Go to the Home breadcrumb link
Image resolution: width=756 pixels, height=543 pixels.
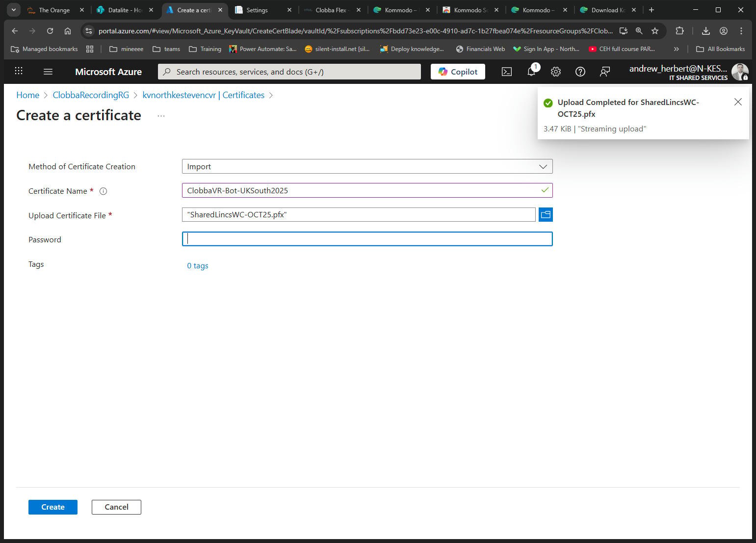(x=28, y=95)
